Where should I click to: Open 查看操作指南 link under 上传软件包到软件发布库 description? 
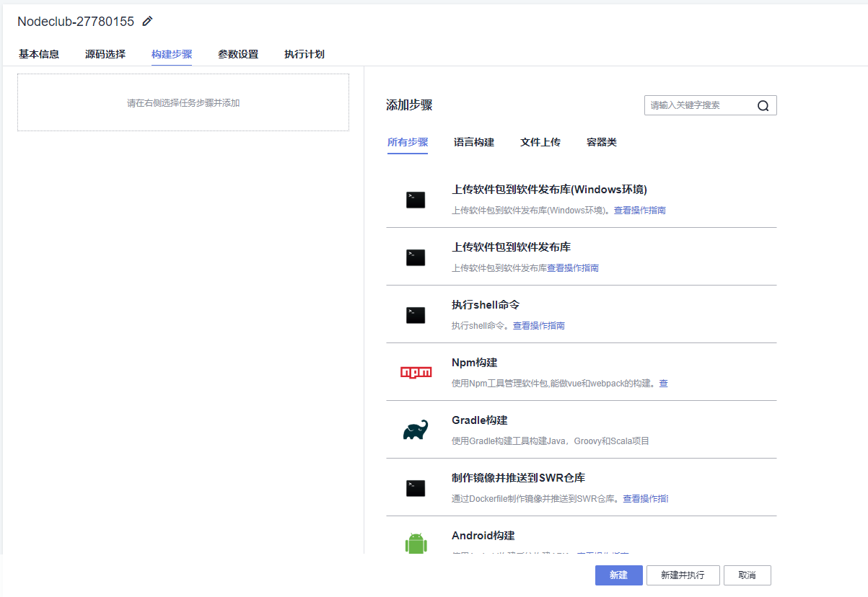click(573, 268)
